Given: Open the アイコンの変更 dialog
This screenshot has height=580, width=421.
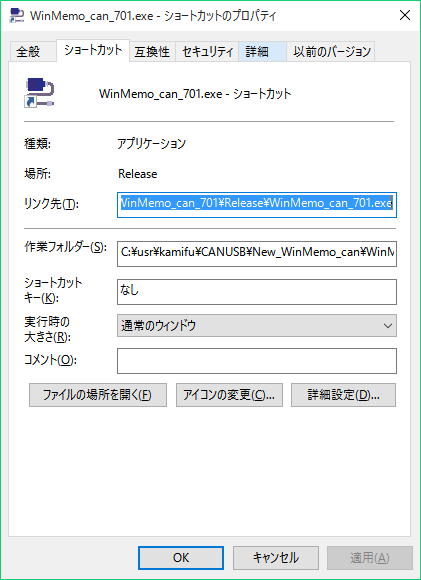Looking at the screenshot, I should [229, 395].
